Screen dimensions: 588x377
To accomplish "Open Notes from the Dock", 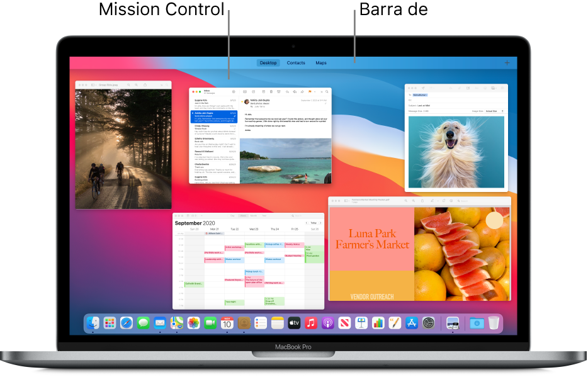I will [x=278, y=323].
